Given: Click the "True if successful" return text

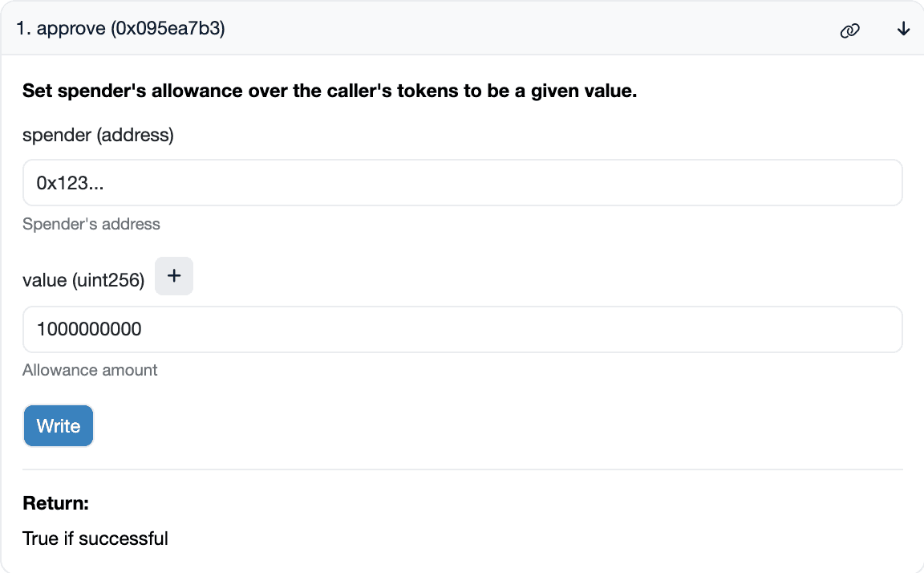Looking at the screenshot, I should click(95, 538).
